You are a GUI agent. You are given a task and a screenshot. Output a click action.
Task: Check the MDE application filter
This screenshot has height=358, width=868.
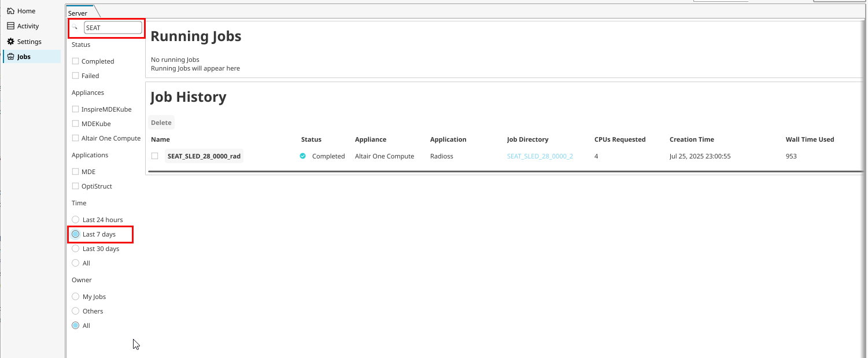click(75, 172)
